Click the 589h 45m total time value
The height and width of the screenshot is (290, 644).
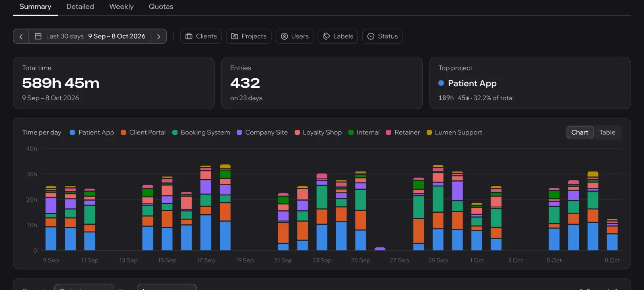pos(61,83)
